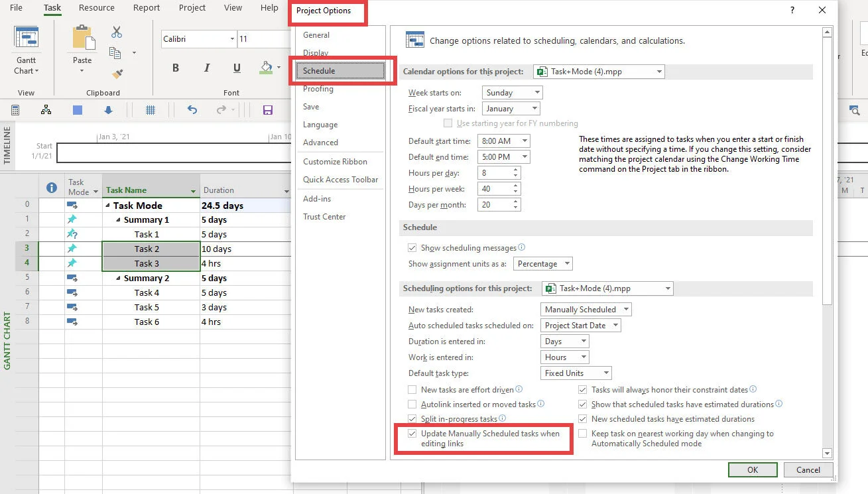Uncheck Show scheduling messages
The image size is (868, 494).
(x=412, y=248)
